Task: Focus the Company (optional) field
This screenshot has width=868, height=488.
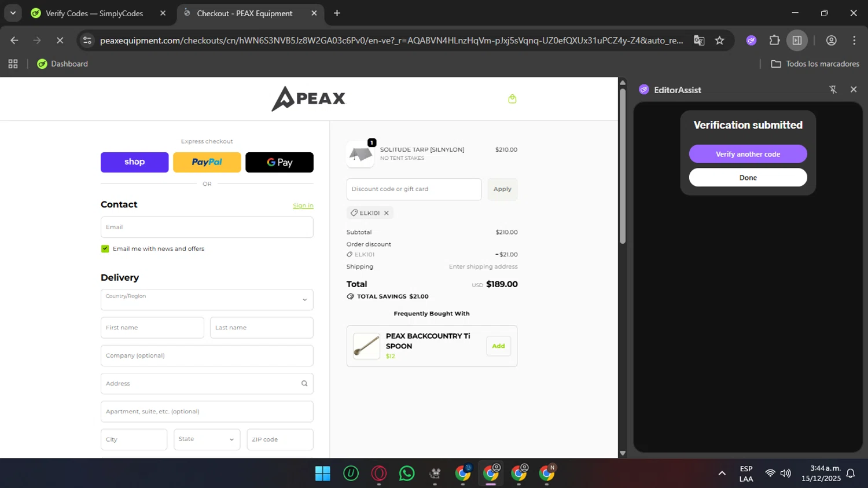Action: [x=207, y=355]
